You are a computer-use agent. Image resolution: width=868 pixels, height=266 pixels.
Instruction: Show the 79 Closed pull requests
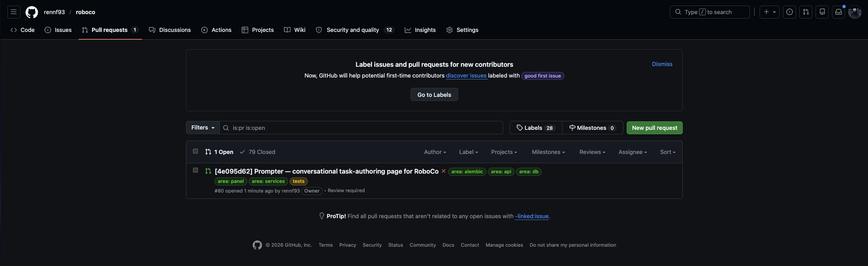(258, 152)
